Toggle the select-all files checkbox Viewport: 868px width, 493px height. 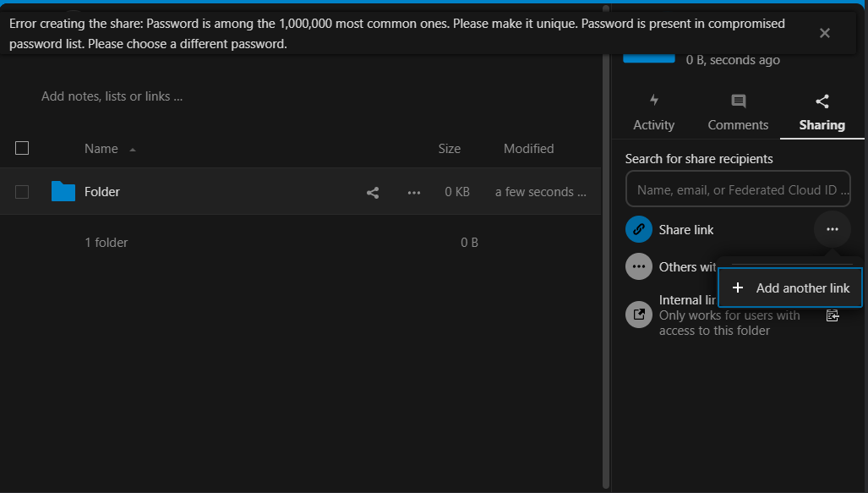point(22,149)
